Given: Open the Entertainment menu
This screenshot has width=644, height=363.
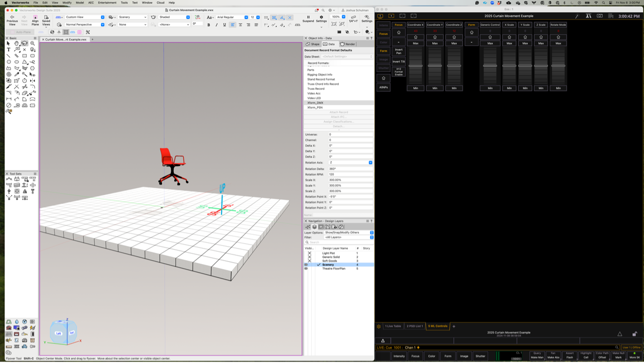Looking at the screenshot, I should 107,2.
